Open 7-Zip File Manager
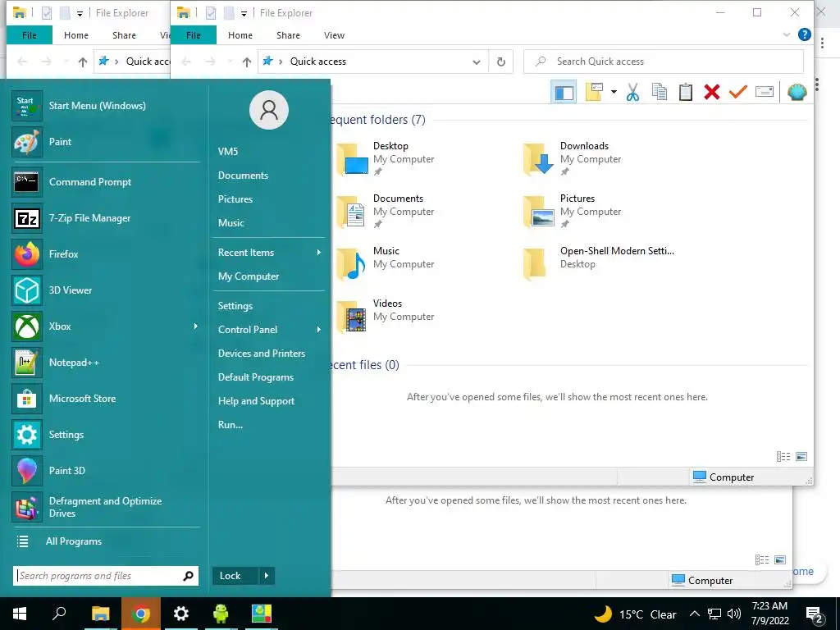 pyautogui.click(x=106, y=218)
